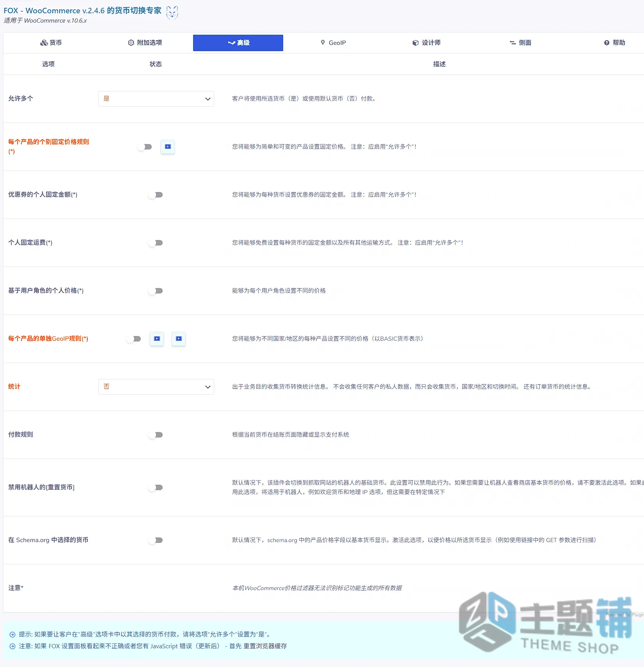Click the 注意* row label

[16, 588]
